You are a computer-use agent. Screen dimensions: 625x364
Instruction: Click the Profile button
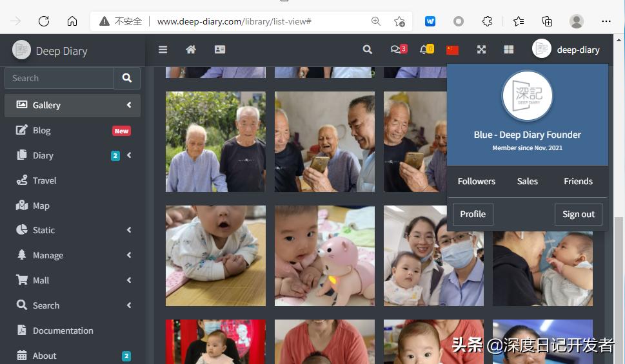click(473, 215)
